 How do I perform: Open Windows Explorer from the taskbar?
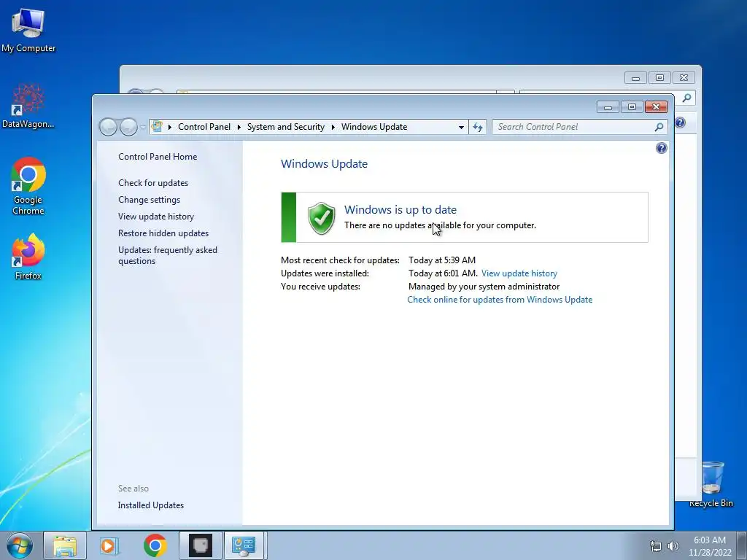pyautogui.click(x=65, y=545)
